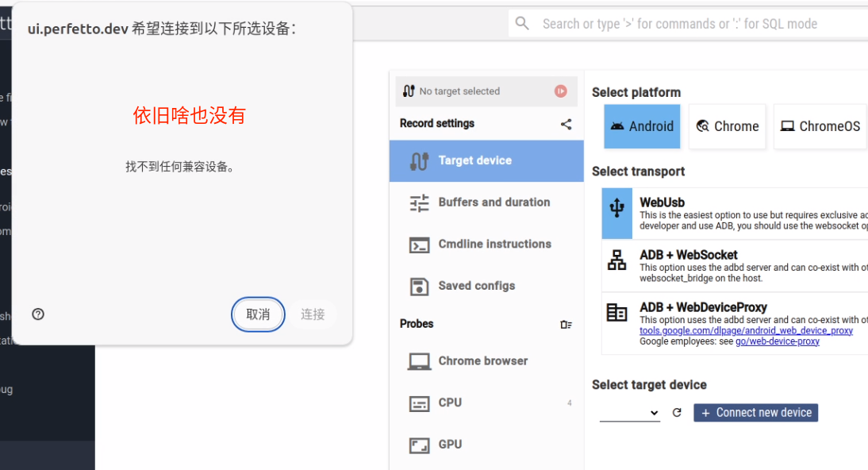This screenshot has width=868, height=470.
Task: Click the 找不到任何兼容设备 message text
Action: click(179, 167)
